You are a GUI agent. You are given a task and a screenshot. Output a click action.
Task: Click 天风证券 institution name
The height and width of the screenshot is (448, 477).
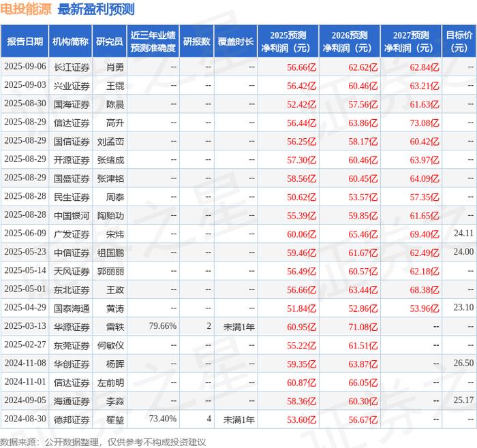pos(72,271)
